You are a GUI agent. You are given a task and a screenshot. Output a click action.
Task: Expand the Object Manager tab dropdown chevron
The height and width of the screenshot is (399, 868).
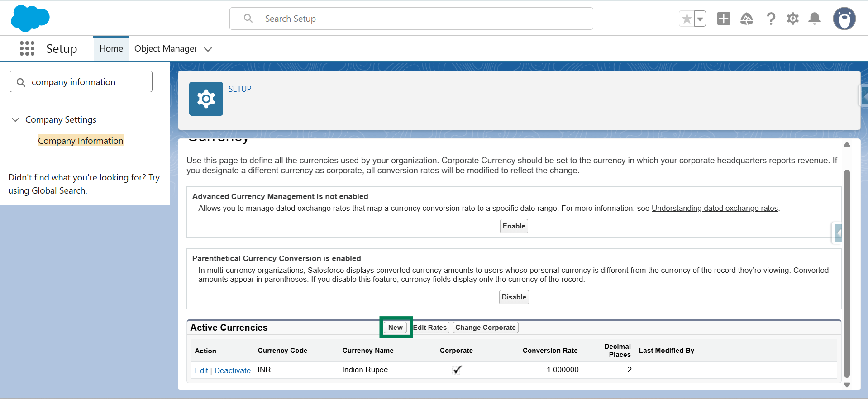coord(208,49)
